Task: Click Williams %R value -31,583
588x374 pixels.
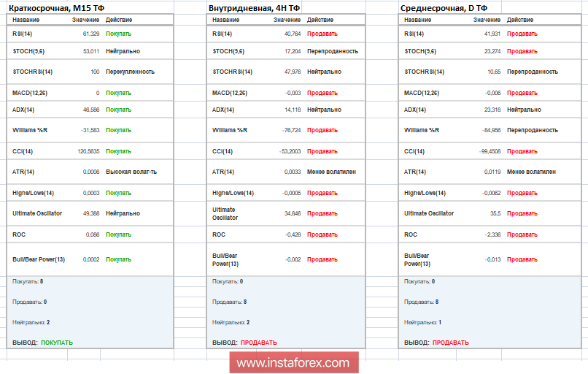Action: tap(90, 130)
